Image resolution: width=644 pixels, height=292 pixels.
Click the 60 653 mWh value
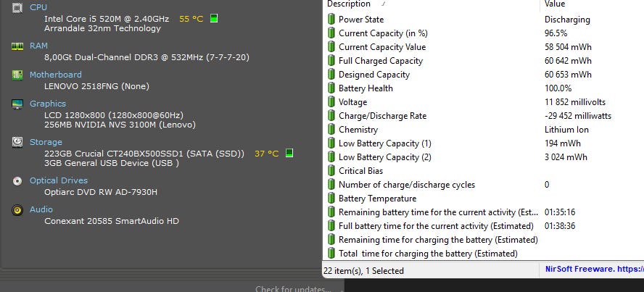[x=568, y=74]
